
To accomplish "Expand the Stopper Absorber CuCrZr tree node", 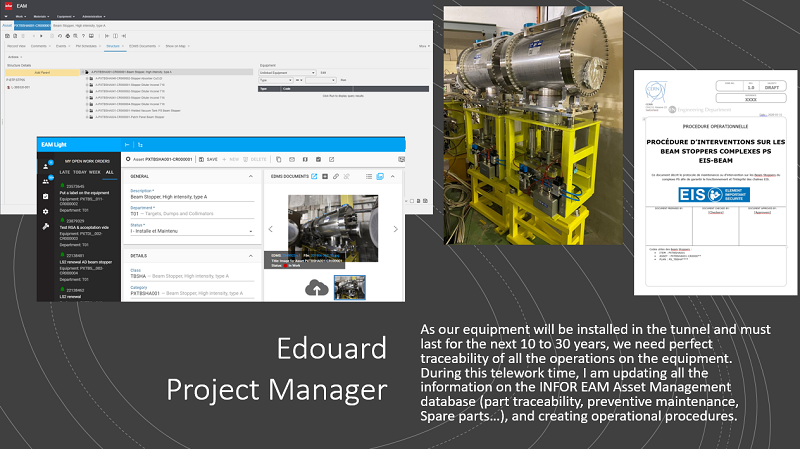I will (x=87, y=79).
